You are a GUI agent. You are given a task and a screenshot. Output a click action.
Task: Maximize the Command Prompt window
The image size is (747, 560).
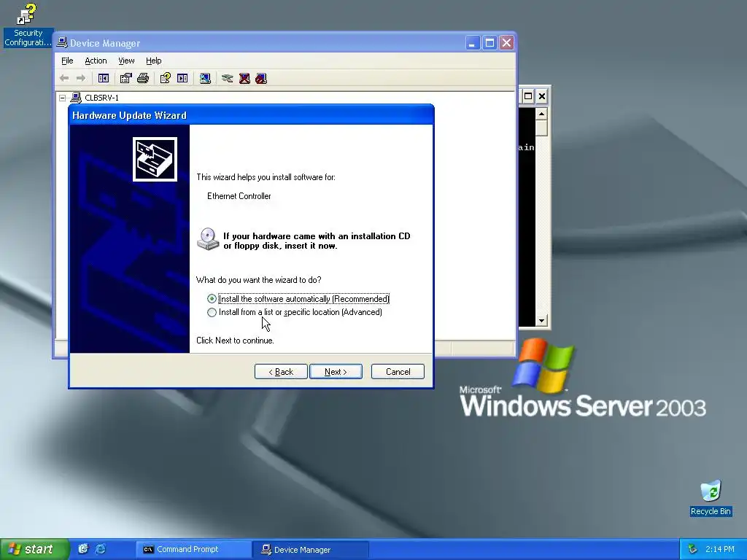point(528,96)
